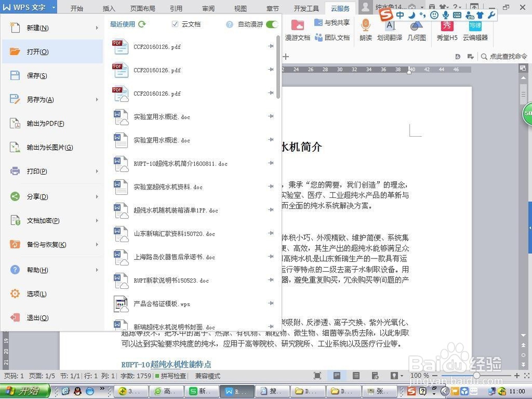Click the document vertical scrollbar thumb
The width and height of the screenshot is (532, 399).
(x=523, y=94)
